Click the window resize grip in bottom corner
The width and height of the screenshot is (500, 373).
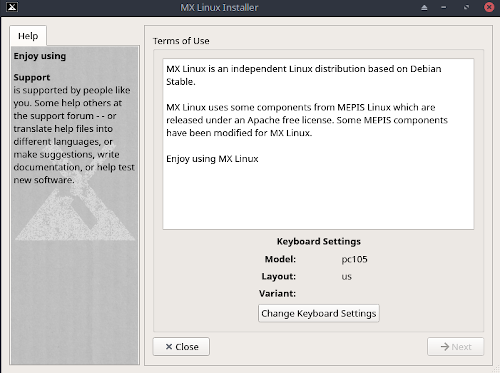[496, 369]
